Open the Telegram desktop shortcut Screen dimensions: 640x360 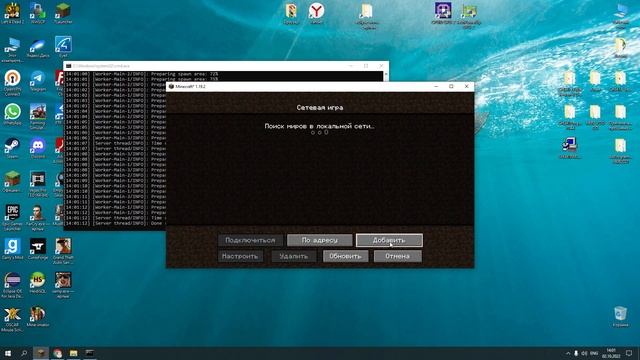(x=38, y=81)
